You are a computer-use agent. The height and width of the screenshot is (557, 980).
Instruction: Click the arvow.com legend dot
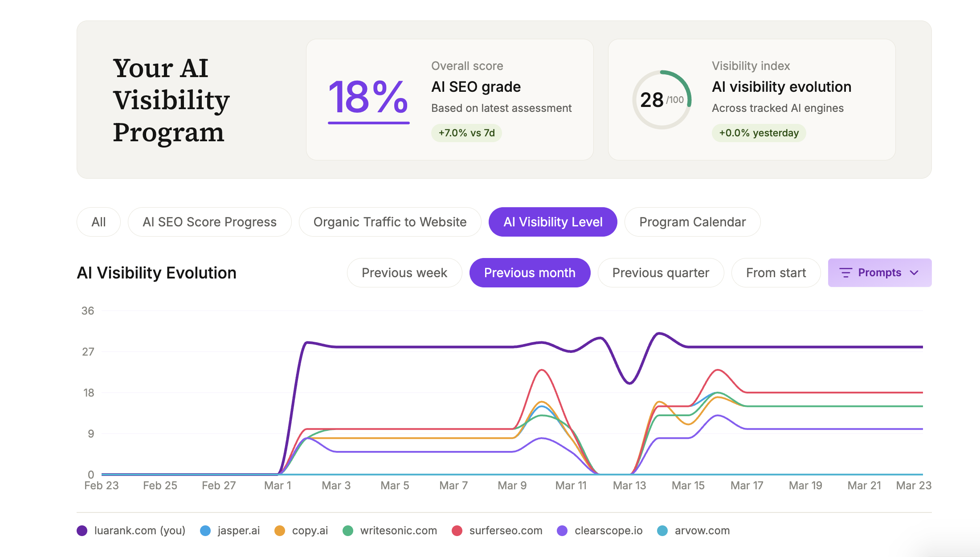(x=662, y=530)
